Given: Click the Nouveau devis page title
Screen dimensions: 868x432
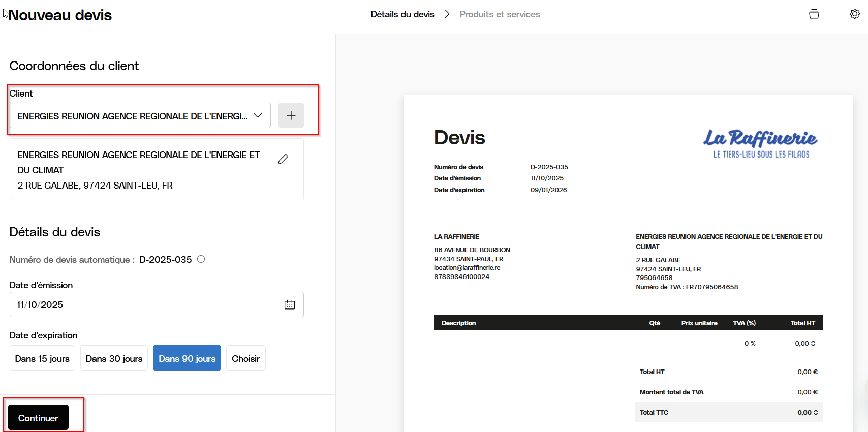Looking at the screenshot, I should pos(60,15).
